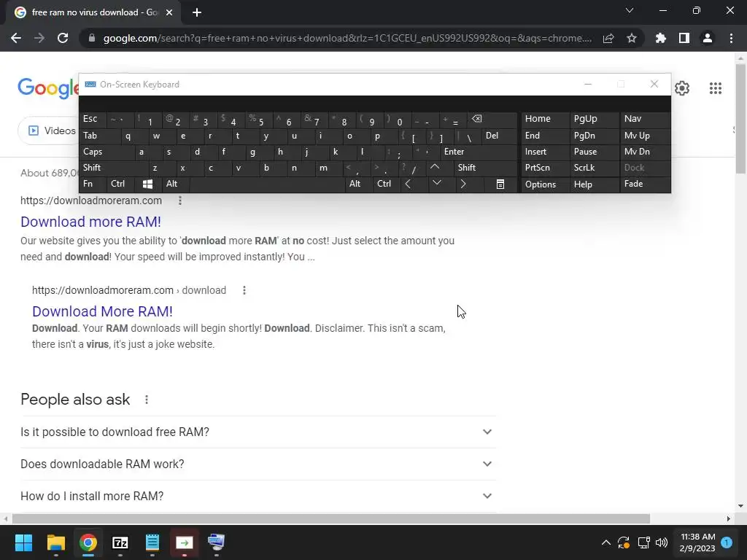The image size is (747, 560).
Task: Click the vertical page scrollbar thumb
Action: pyautogui.click(x=740, y=119)
